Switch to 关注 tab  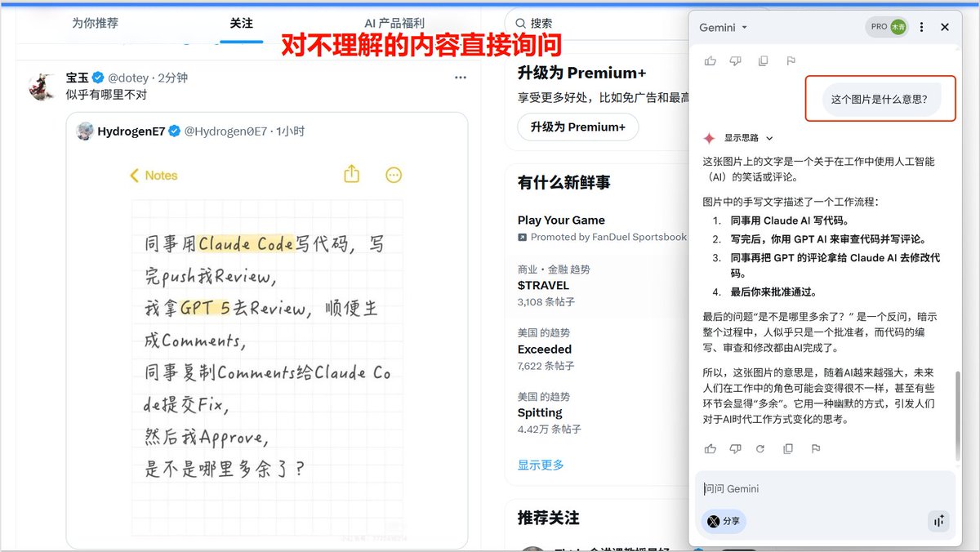point(242,23)
